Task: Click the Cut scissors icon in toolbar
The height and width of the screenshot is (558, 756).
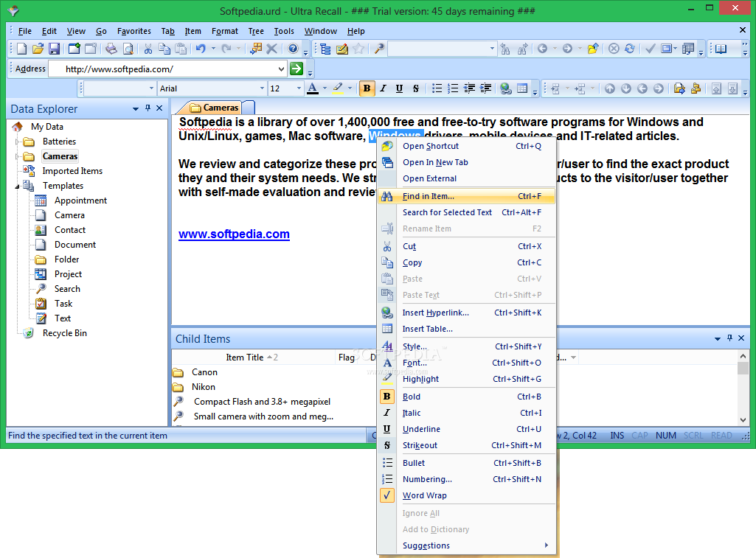Action: 148,49
